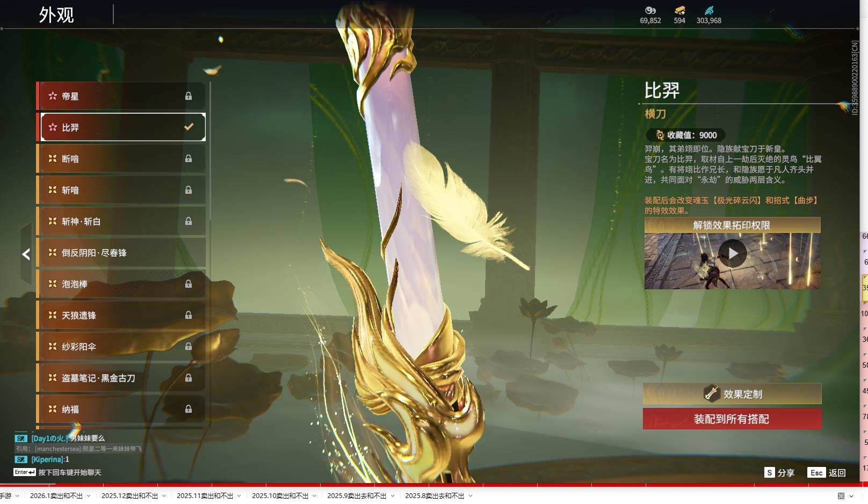Click the 分享 share label
868x504 pixels.
pos(786,473)
